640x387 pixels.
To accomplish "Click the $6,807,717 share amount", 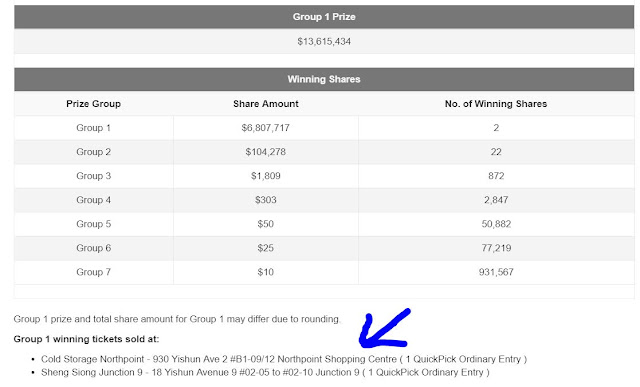I will click(x=266, y=128).
